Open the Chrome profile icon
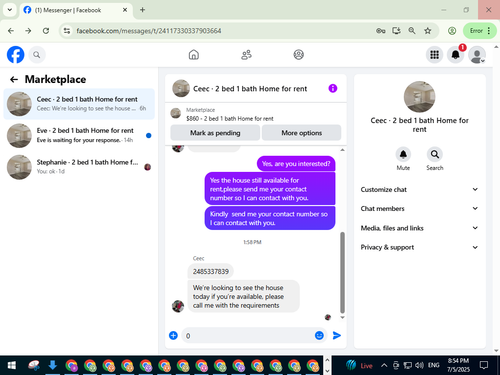This screenshot has height=375, width=500. click(452, 31)
